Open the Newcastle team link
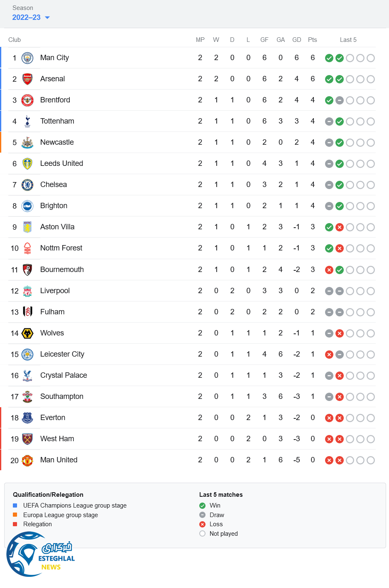This screenshot has width=389, height=588. [57, 142]
